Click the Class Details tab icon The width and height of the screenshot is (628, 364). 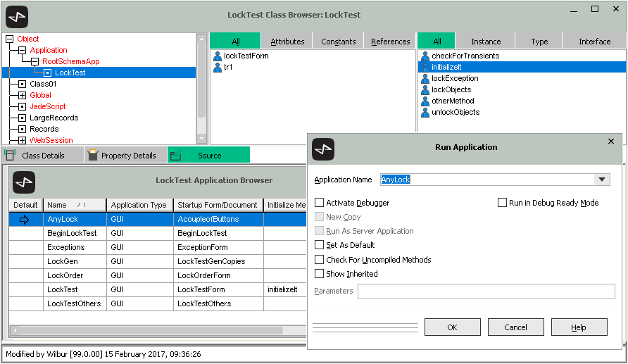11,155
